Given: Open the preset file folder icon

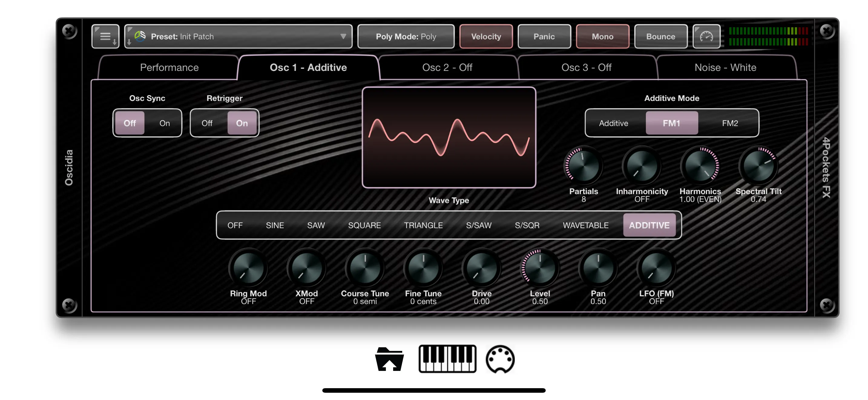Looking at the screenshot, I should [389, 359].
